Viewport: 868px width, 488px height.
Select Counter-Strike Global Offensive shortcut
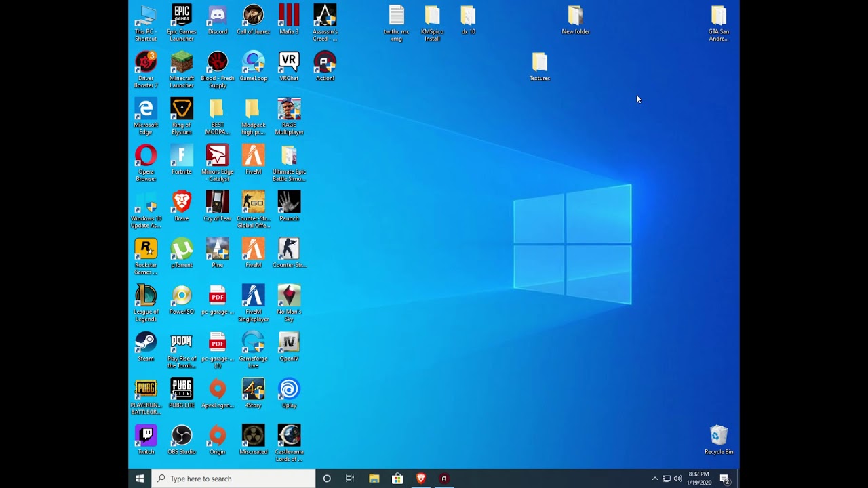pyautogui.click(x=254, y=209)
